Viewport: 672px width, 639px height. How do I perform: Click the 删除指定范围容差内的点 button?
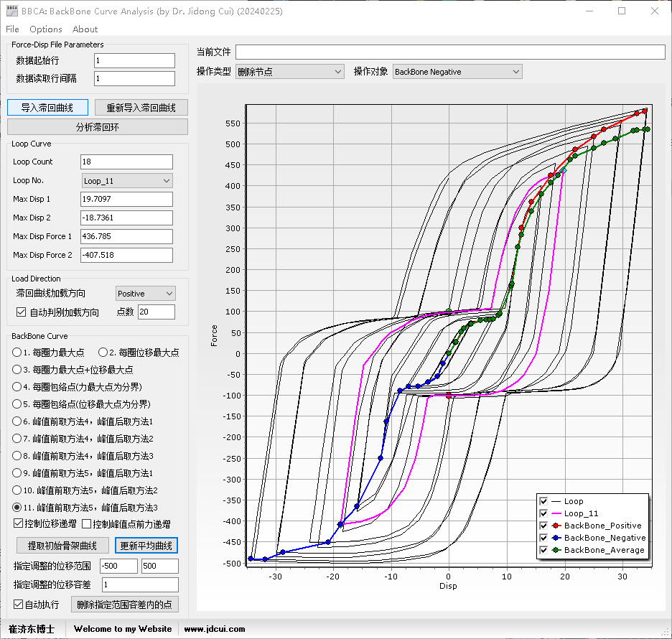(x=124, y=605)
